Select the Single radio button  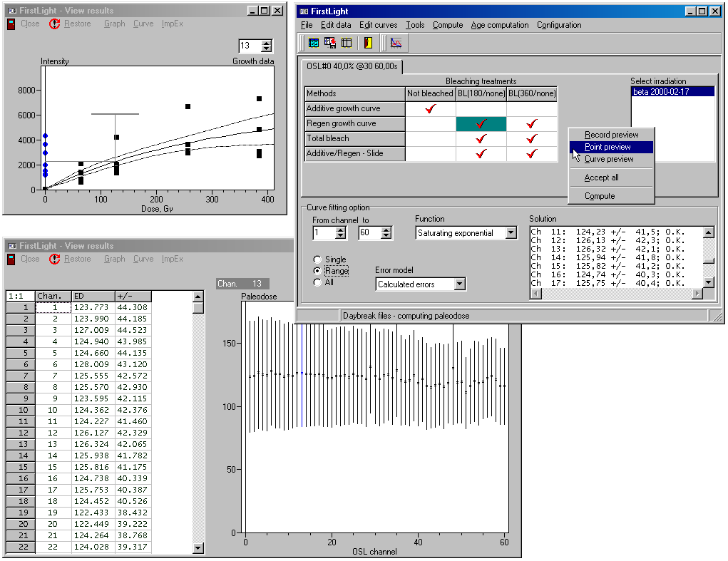[x=317, y=259]
